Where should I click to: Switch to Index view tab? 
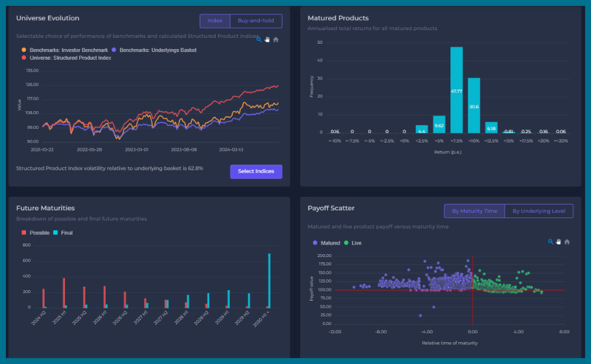coord(215,21)
